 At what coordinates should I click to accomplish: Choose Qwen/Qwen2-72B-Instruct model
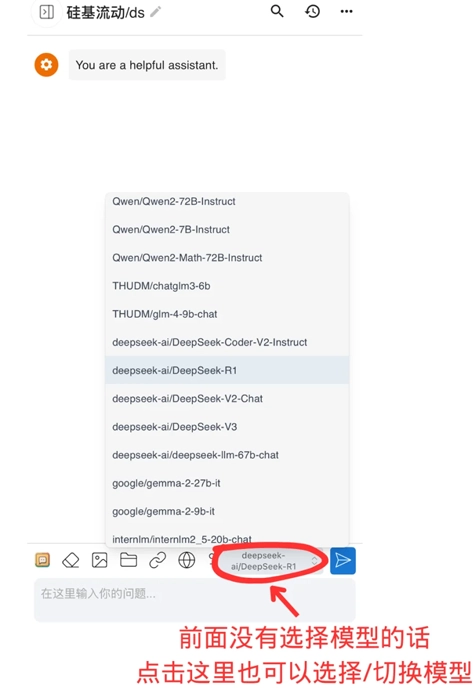tap(227, 201)
